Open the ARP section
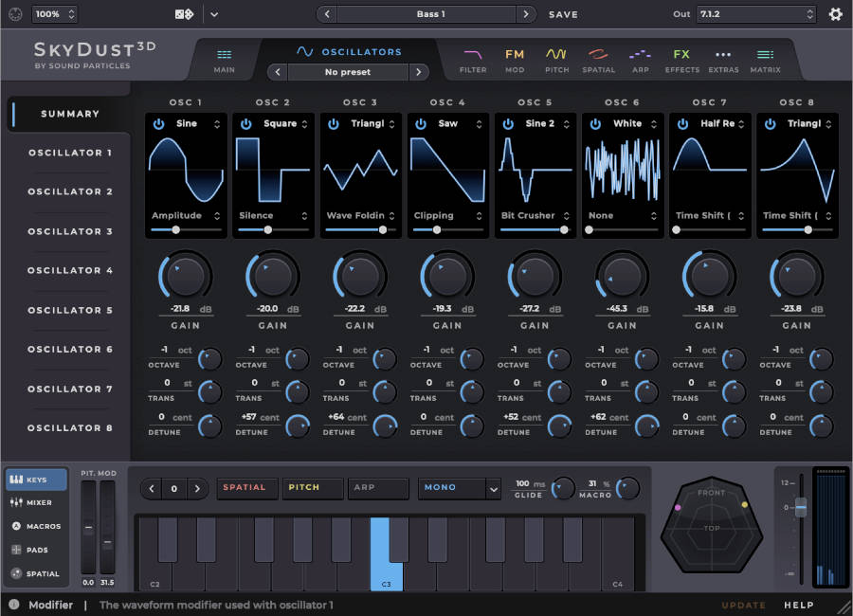This screenshot has width=853, height=616. [x=640, y=59]
